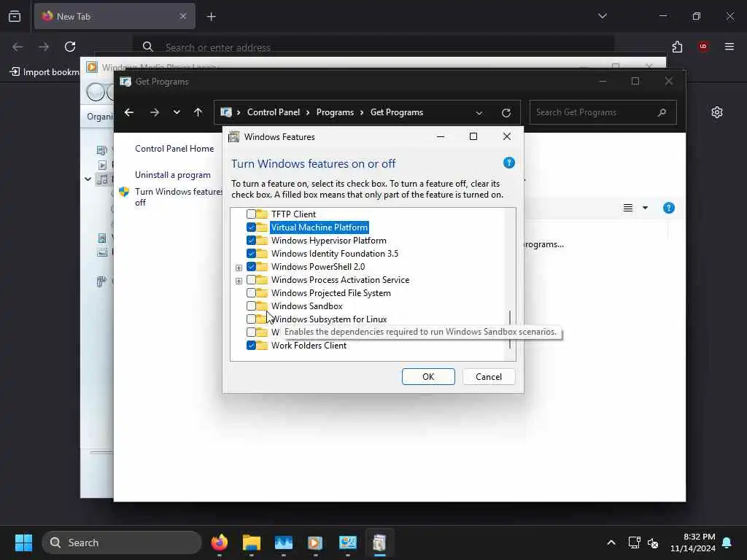This screenshot has width=747, height=560.
Task: Check the TFTP Client checkbox
Action: (251, 214)
